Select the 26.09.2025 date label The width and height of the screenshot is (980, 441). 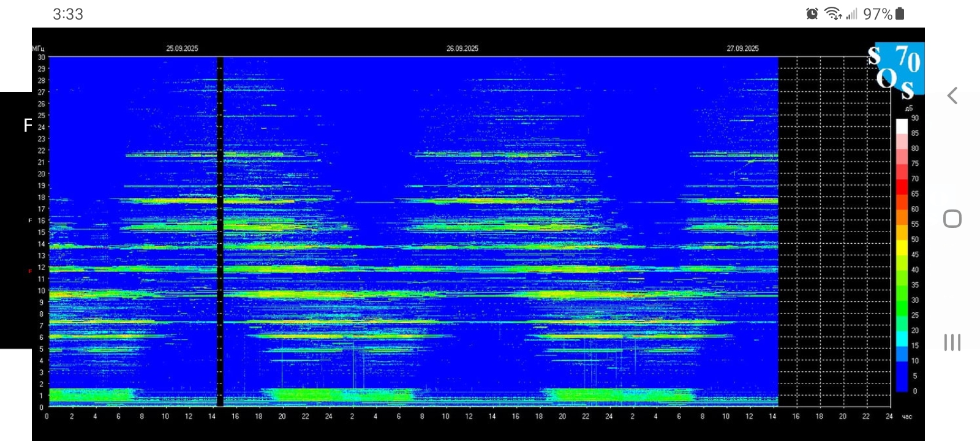pyautogui.click(x=462, y=48)
